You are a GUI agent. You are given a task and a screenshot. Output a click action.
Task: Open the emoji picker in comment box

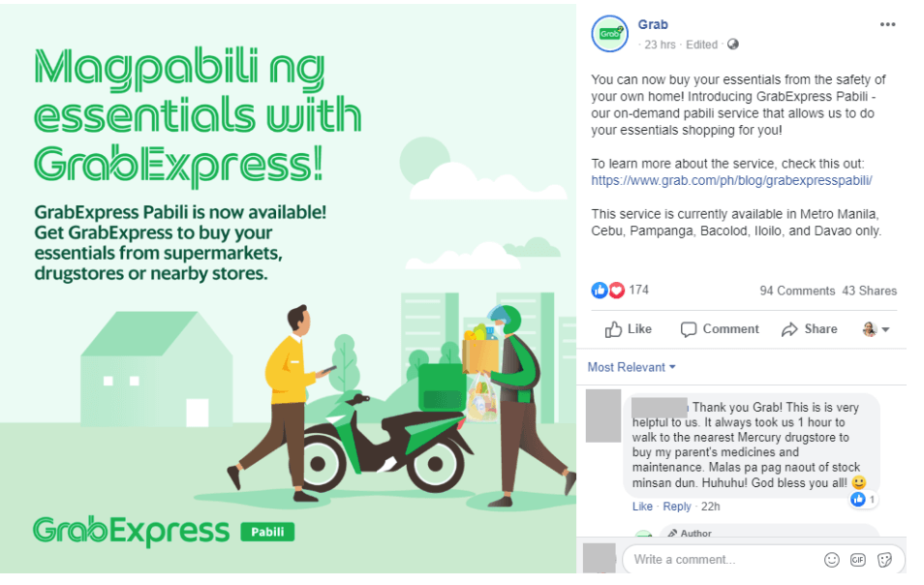[831, 560]
